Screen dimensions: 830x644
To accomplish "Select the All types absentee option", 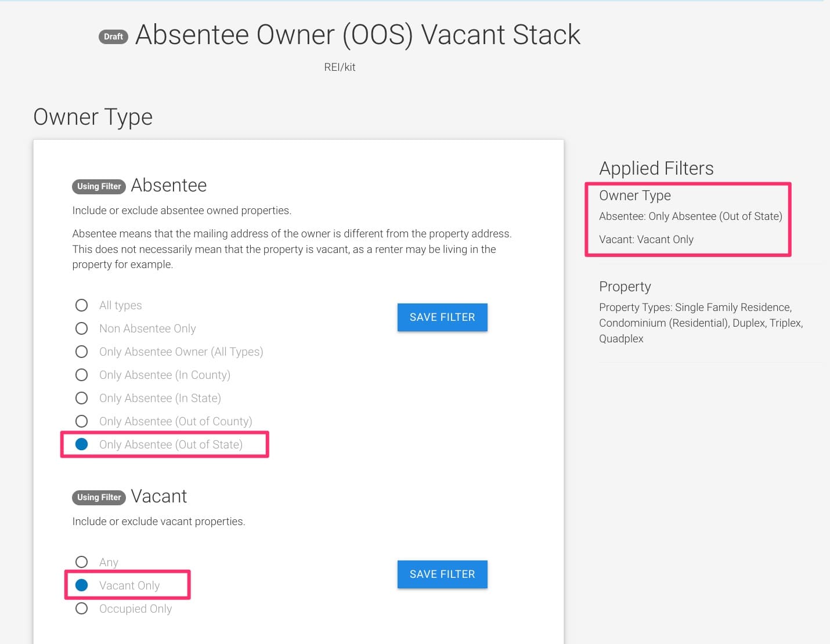I will (82, 305).
